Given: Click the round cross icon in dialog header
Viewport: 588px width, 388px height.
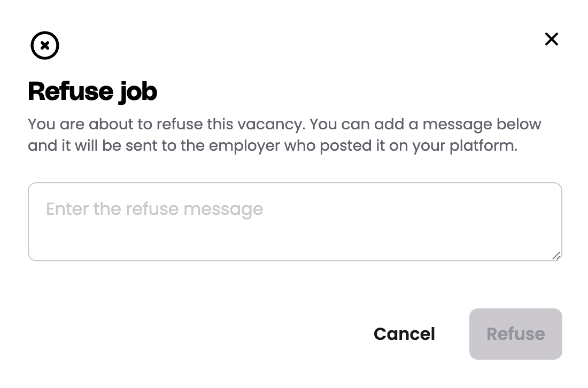Looking at the screenshot, I should coord(45,45).
